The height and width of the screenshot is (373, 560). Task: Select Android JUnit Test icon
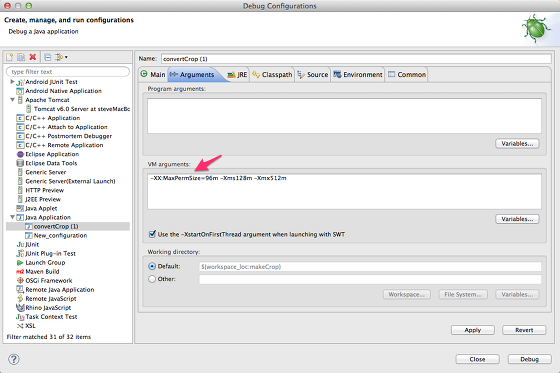[20, 82]
